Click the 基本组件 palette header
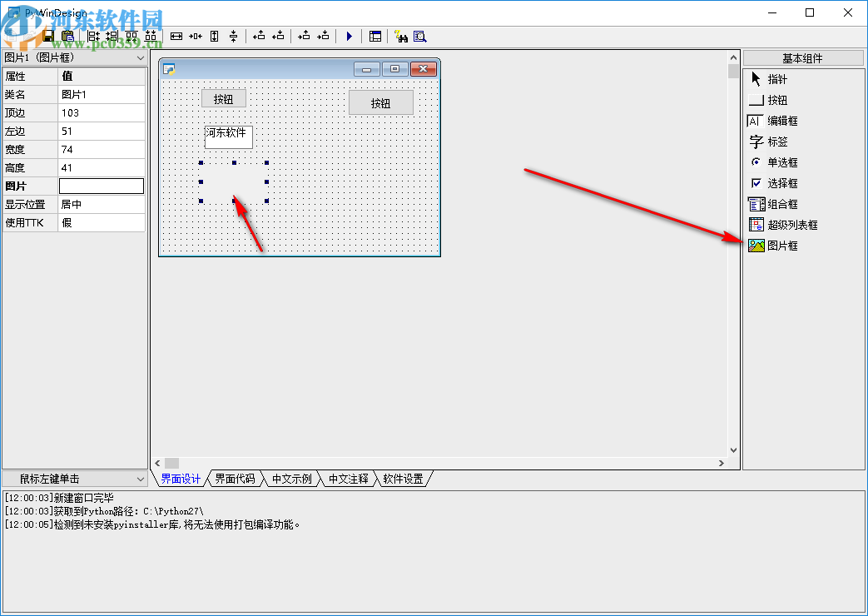 tap(803, 58)
